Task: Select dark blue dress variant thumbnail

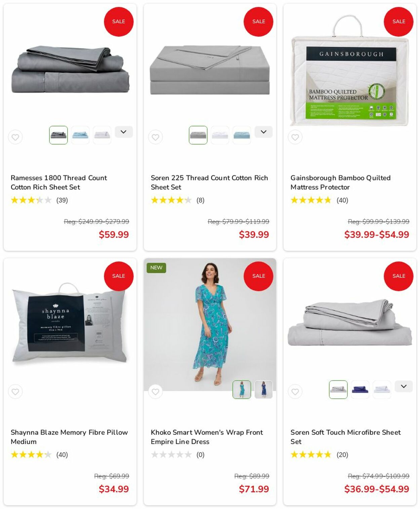Action: click(x=263, y=390)
